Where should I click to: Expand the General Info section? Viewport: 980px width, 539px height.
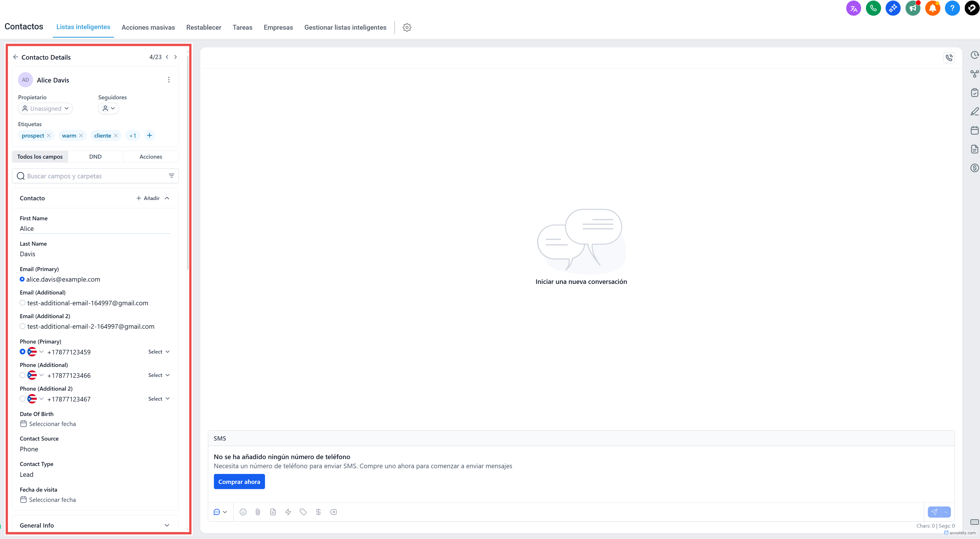(x=167, y=525)
